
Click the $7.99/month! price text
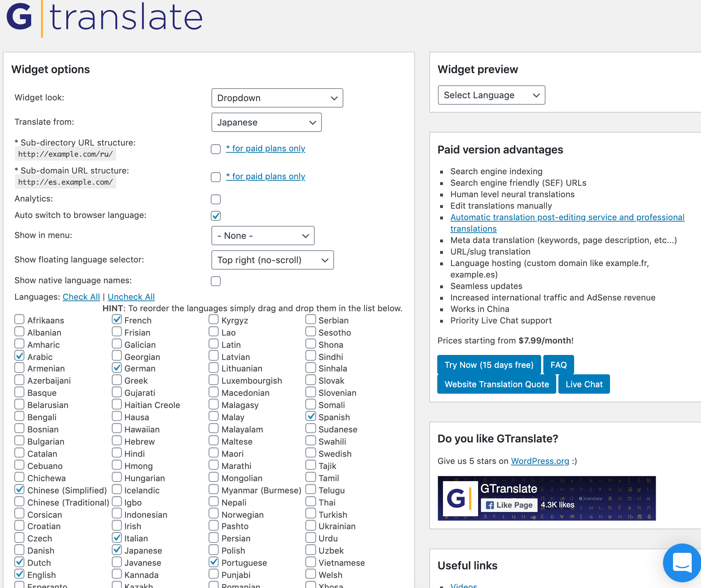click(546, 341)
